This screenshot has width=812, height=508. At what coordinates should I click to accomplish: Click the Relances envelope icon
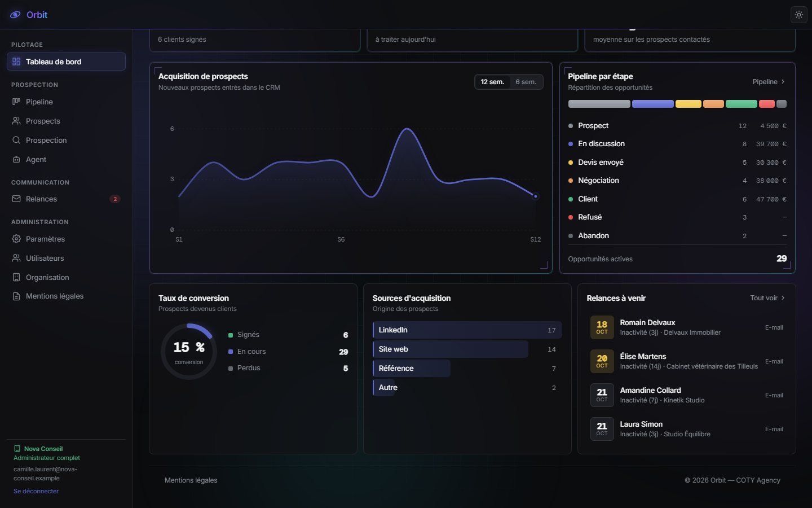16,199
